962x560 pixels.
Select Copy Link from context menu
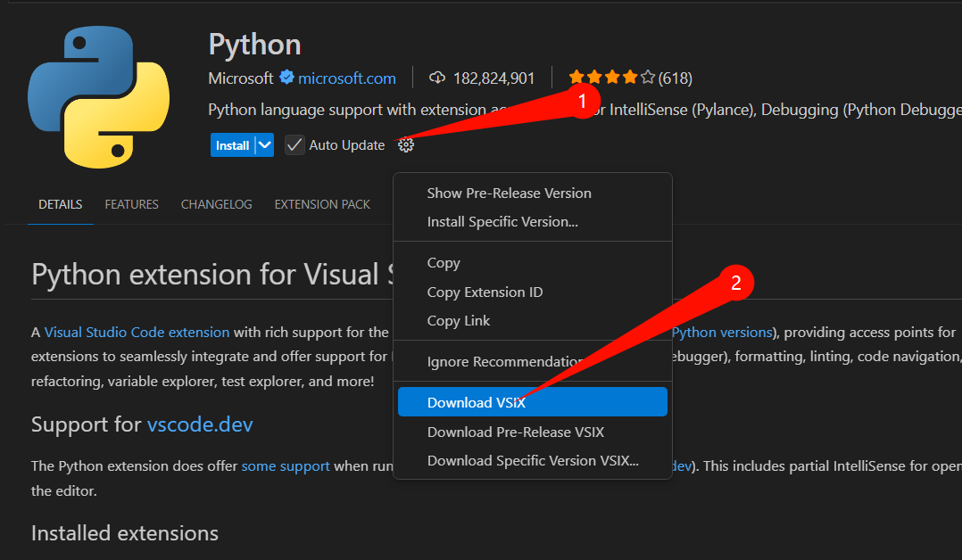tap(533, 321)
